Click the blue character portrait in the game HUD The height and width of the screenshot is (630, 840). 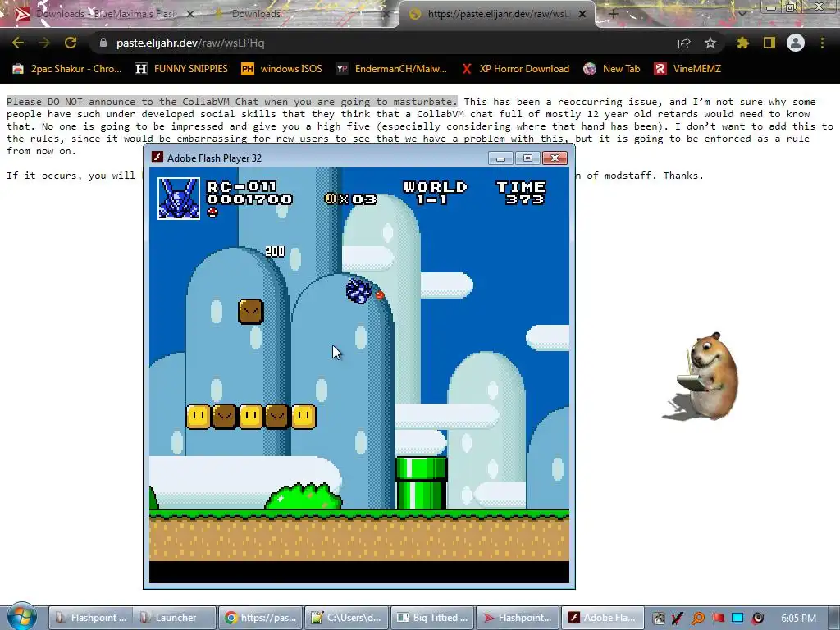point(179,199)
